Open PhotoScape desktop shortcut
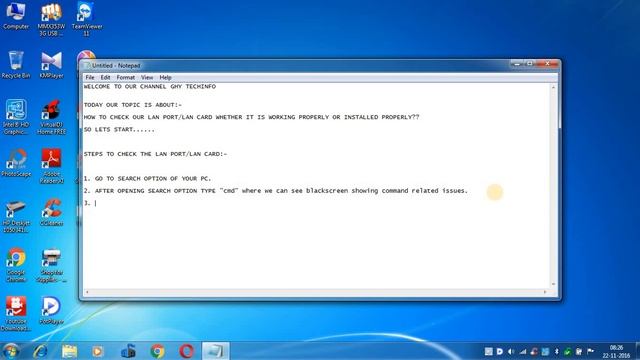 [x=16, y=163]
